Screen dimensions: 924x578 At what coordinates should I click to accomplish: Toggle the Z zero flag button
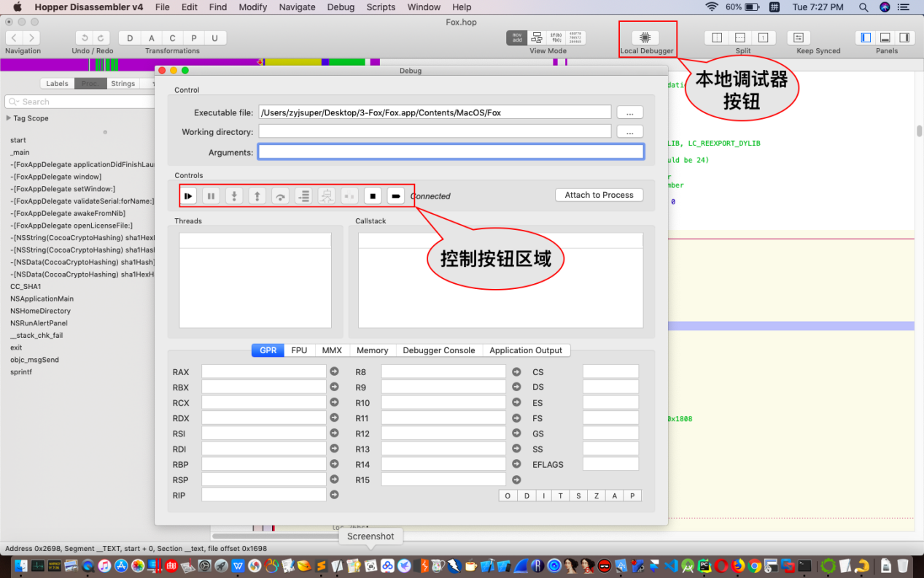coord(597,496)
